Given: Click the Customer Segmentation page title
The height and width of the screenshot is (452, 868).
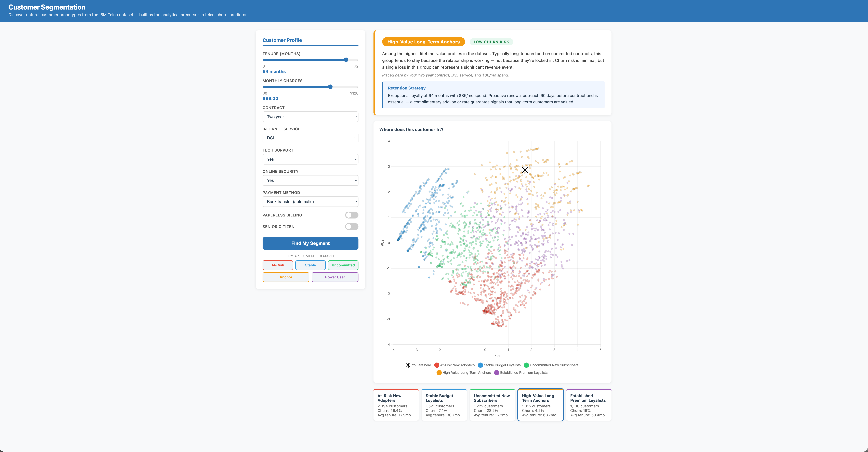Looking at the screenshot, I should click(x=47, y=7).
